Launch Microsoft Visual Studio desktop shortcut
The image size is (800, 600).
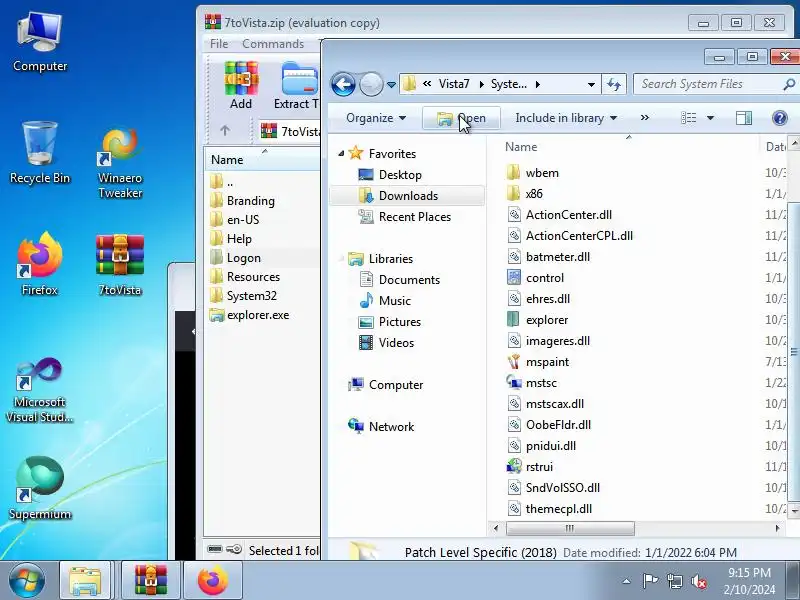pos(39,389)
